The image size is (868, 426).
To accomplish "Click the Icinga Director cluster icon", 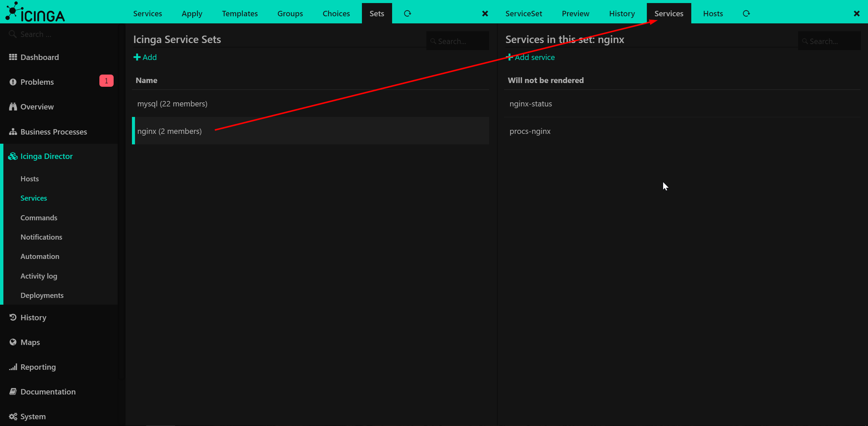I will [13, 156].
